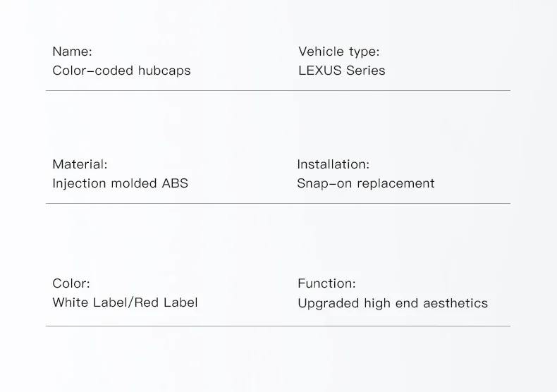557x392 pixels.
Task: Click the divider line below the Material row
Action: [x=278, y=204]
